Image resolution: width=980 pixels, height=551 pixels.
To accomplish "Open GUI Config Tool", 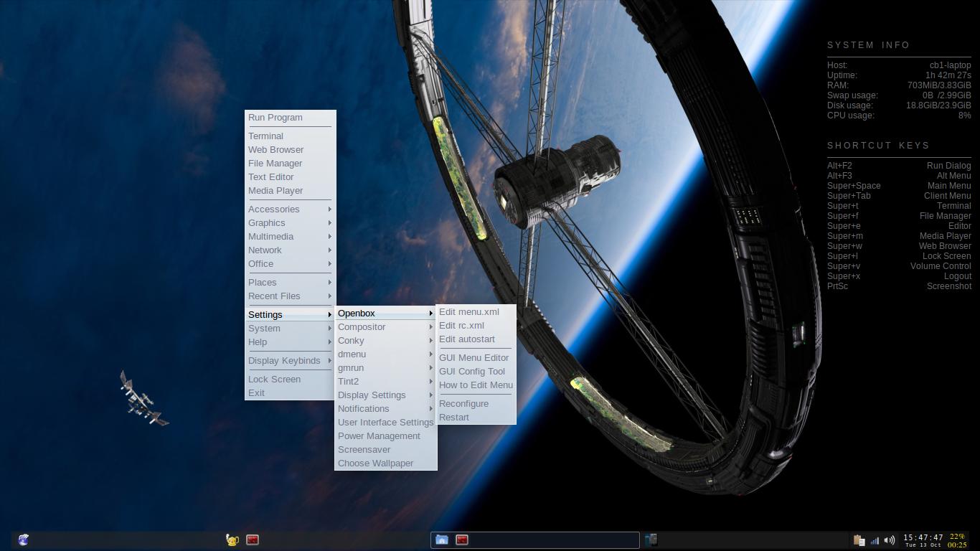I will pyautogui.click(x=476, y=372).
